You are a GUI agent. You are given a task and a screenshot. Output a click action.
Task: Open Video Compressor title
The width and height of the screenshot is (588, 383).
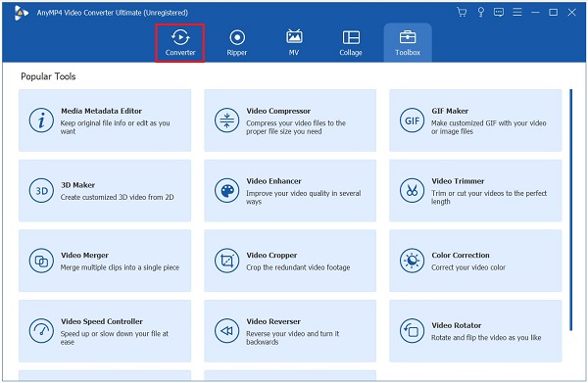(x=278, y=111)
